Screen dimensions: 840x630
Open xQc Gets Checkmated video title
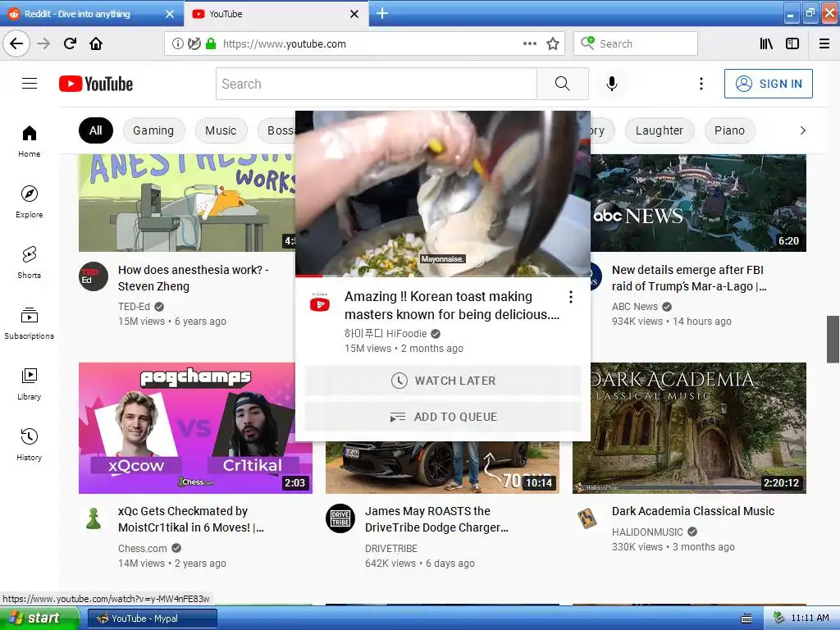click(x=191, y=519)
